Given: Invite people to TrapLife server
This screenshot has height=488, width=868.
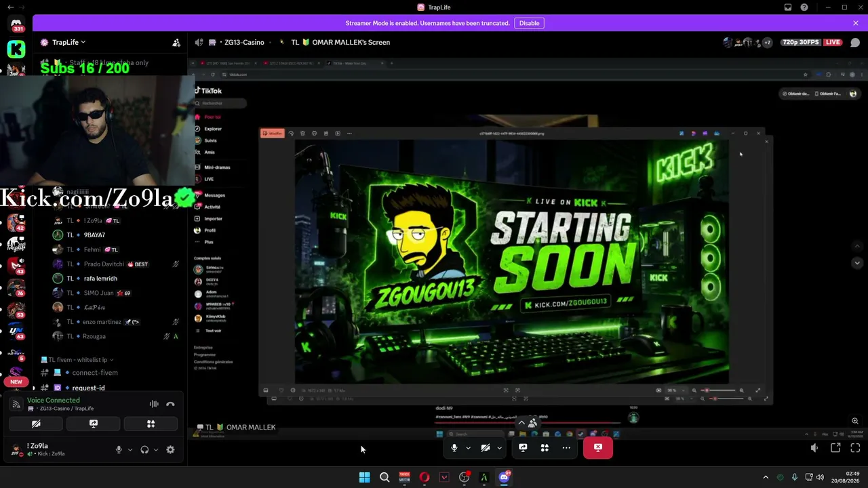Looking at the screenshot, I should pyautogui.click(x=176, y=42).
